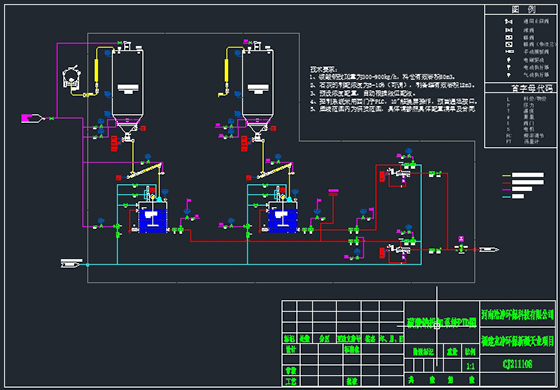Viewport: 560px width, 390px height.
Task: Click the cyan line sample in the pipe legend
Action: click(506, 196)
